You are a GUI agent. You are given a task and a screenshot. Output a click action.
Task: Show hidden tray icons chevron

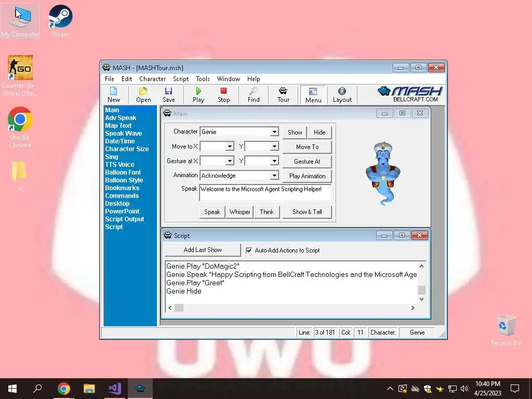390,389
